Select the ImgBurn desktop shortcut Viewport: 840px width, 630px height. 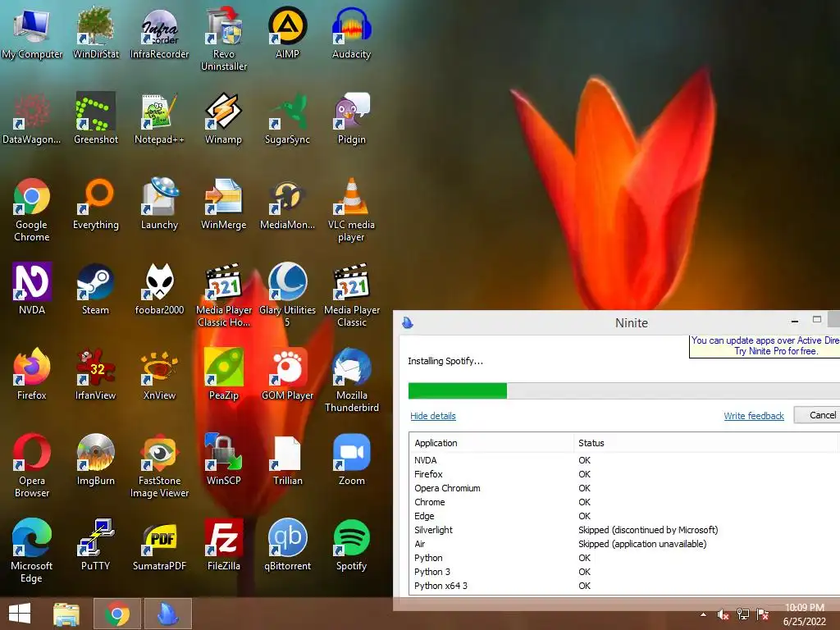point(95,459)
